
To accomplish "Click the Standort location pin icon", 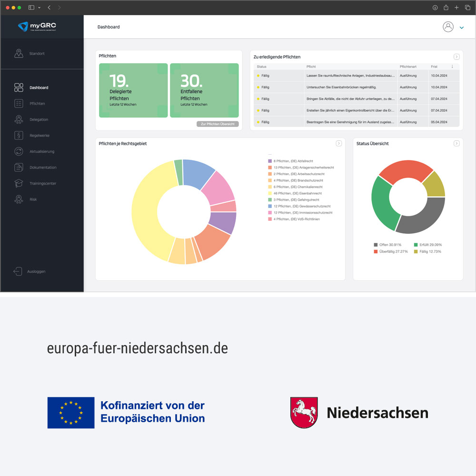I will tap(19, 53).
